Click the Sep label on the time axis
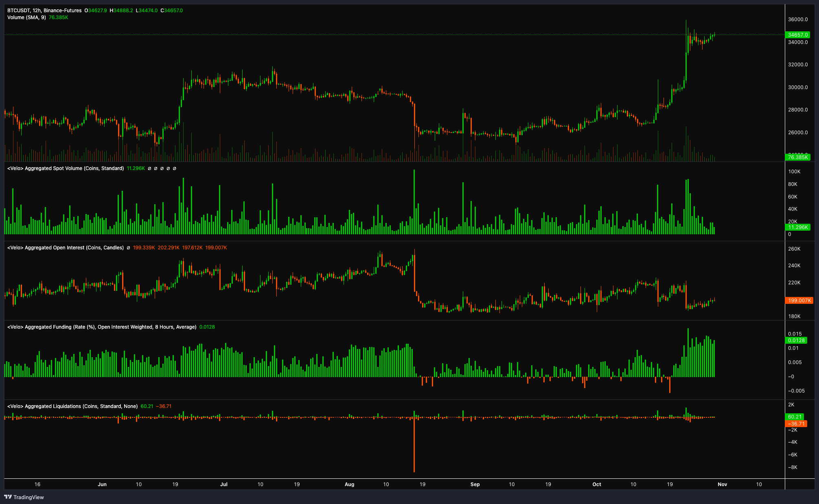This screenshot has width=819, height=504. tap(475, 484)
